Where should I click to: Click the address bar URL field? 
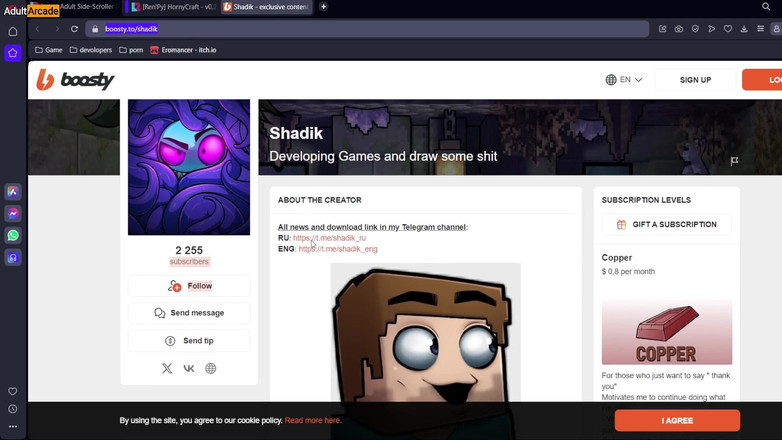(x=368, y=29)
